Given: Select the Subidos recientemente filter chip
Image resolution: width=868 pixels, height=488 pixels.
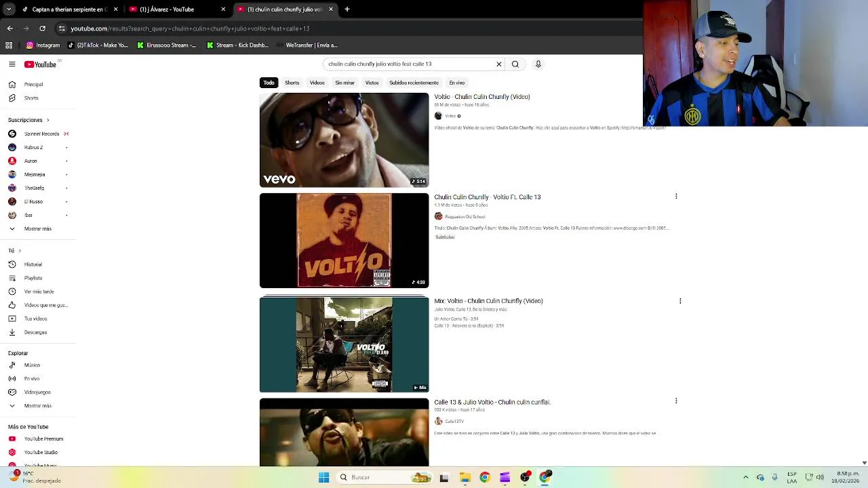Looking at the screenshot, I should pos(414,83).
